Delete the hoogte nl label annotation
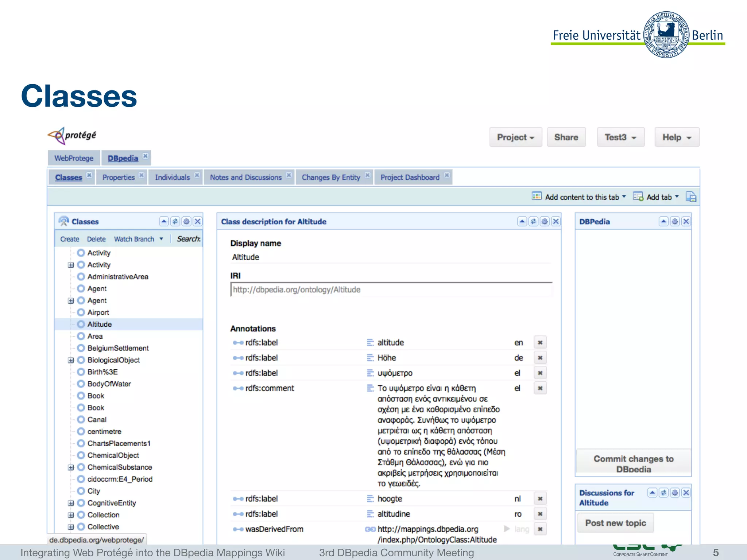Image resolution: width=747 pixels, height=560 pixels. click(x=540, y=498)
